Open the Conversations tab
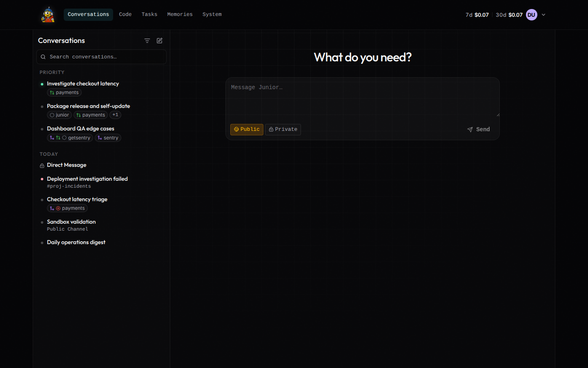This screenshot has height=368, width=588. [88, 14]
